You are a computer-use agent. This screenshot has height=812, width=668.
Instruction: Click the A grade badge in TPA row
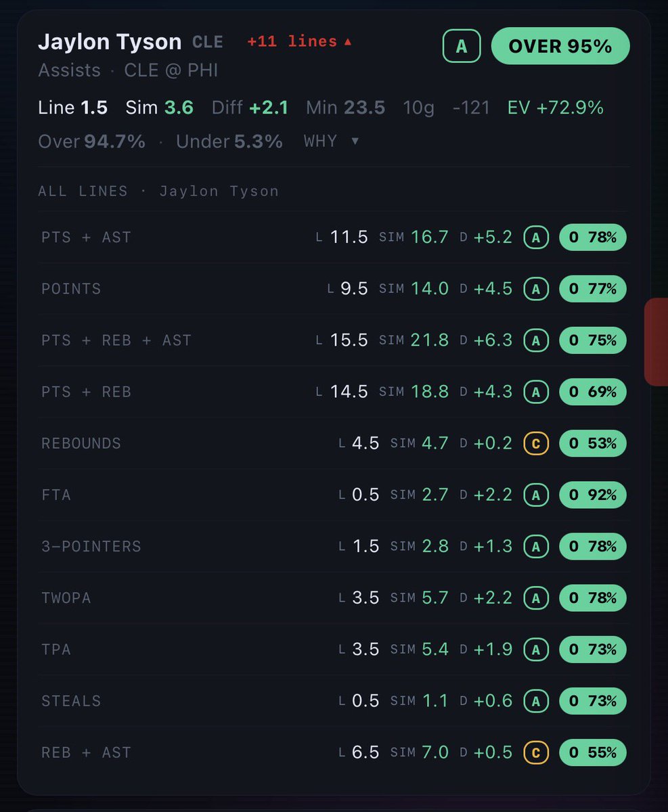pos(536,650)
